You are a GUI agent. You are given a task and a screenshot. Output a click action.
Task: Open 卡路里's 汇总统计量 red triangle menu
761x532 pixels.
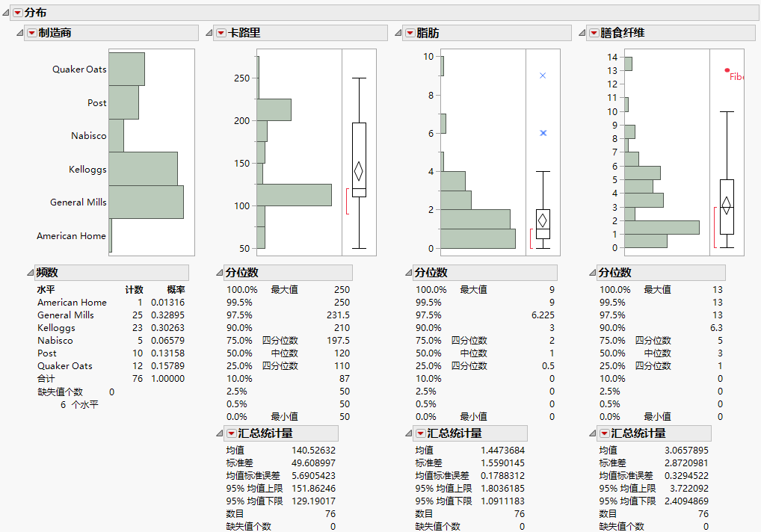[231, 433]
